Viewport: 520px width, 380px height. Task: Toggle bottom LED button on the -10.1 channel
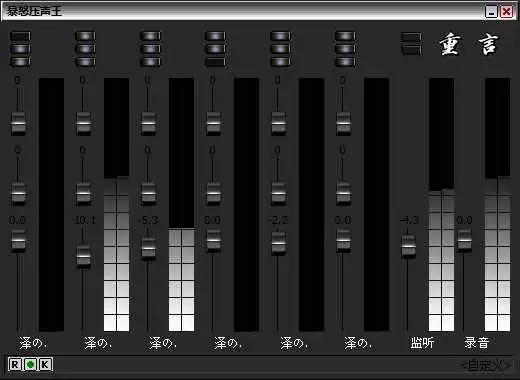click(x=85, y=62)
